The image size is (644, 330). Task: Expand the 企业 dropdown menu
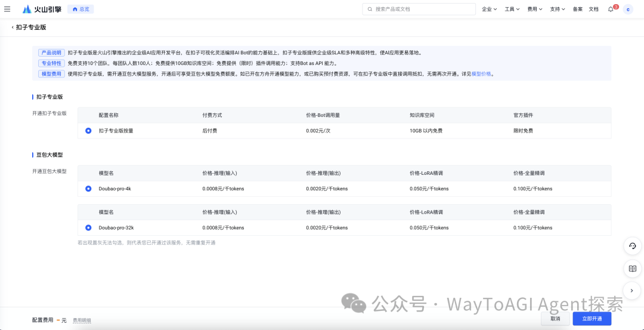click(489, 9)
